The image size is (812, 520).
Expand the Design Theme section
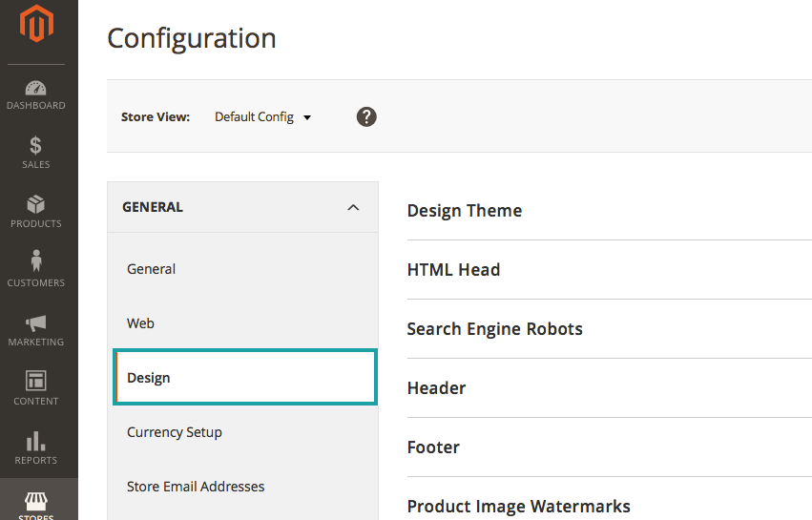pyautogui.click(x=465, y=211)
